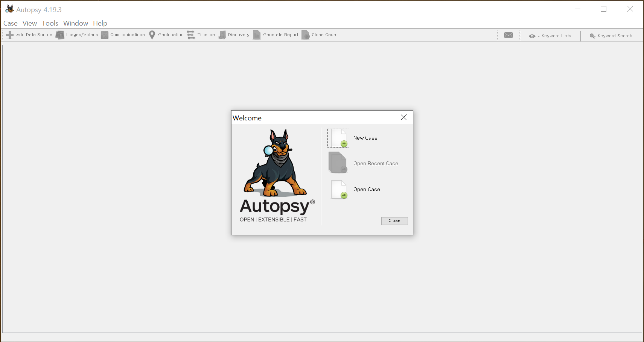Viewport: 644px width, 342px height.
Task: Open the Case menu
Action: (11, 23)
